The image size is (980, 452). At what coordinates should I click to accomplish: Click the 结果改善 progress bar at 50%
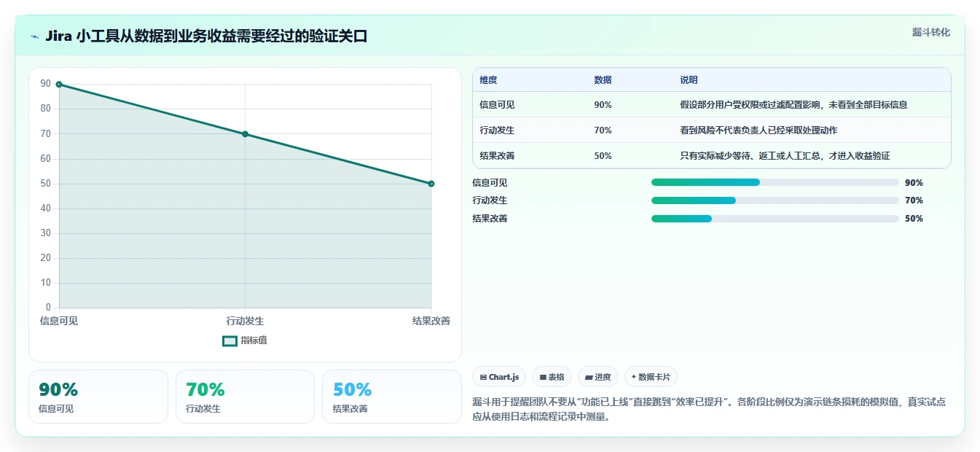click(x=775, y=219)
